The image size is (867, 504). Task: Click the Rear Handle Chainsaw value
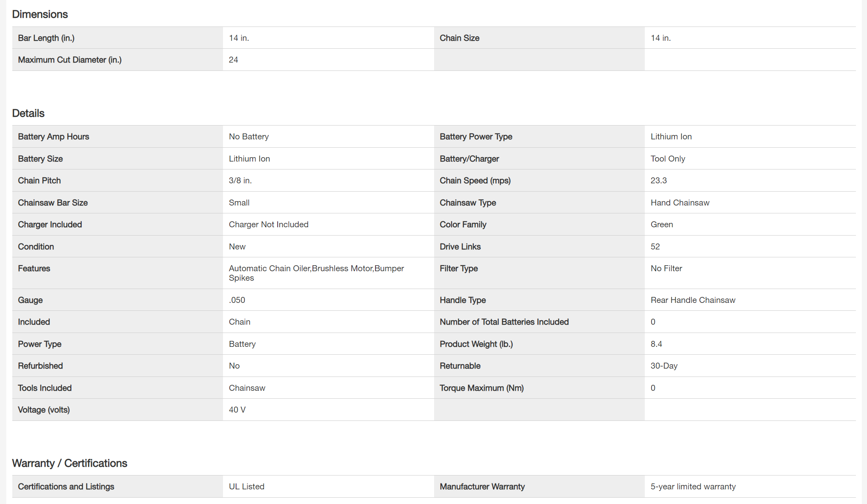[x=693, y=300]
